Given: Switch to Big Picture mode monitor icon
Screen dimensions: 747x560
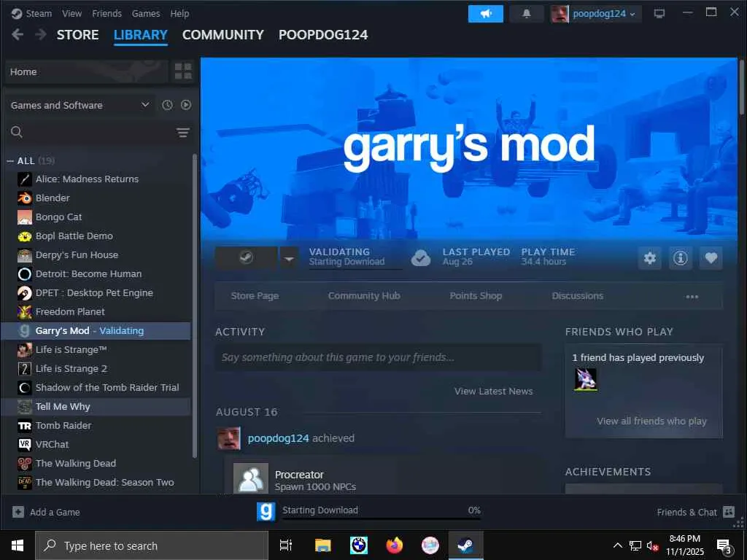Looking at the screenshot, I should click(x=659, y=14).
